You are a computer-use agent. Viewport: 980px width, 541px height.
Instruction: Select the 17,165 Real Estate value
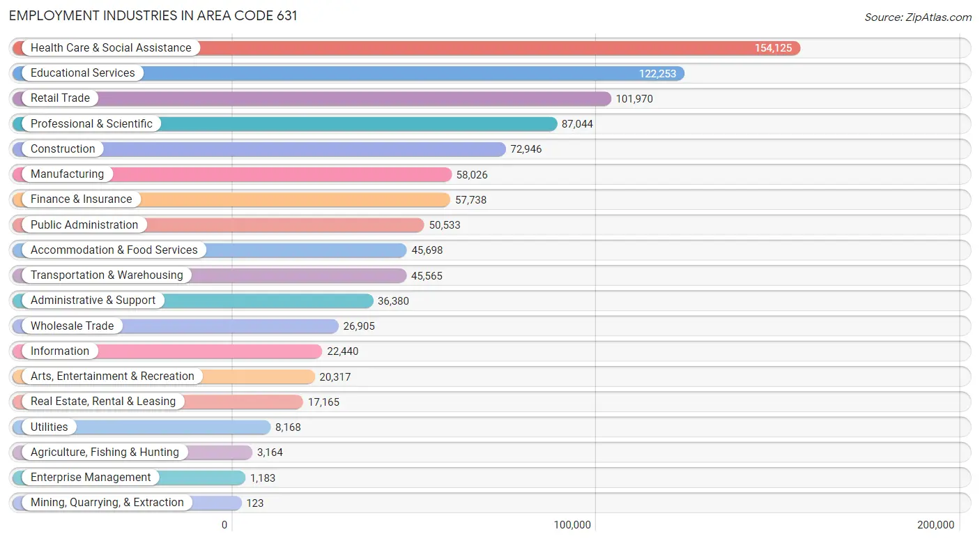pyautogui.click(x=323, y=402)
